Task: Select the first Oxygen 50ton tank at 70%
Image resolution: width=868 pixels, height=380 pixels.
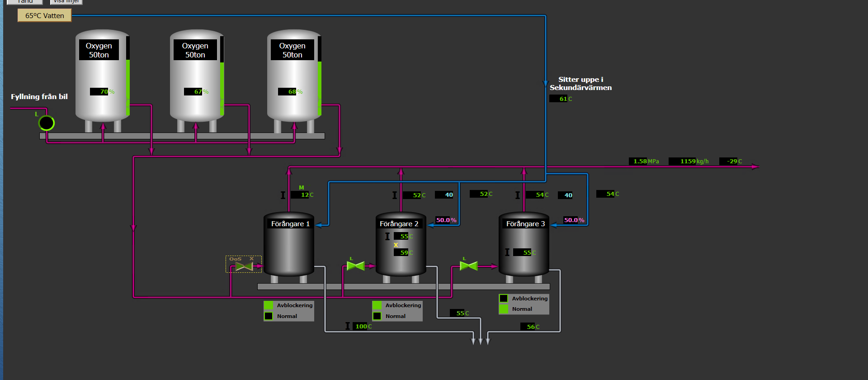Action: coord(102,77)
